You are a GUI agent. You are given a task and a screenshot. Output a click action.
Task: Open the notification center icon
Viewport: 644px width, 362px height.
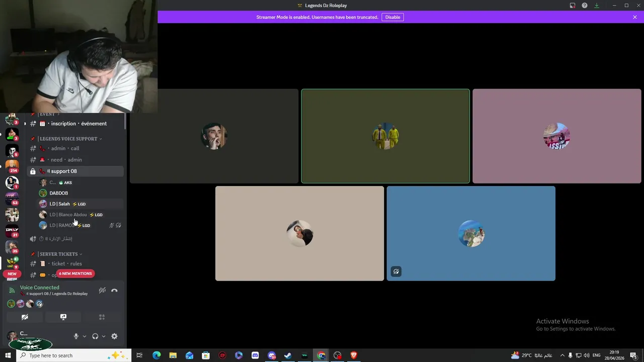point(633,355)
